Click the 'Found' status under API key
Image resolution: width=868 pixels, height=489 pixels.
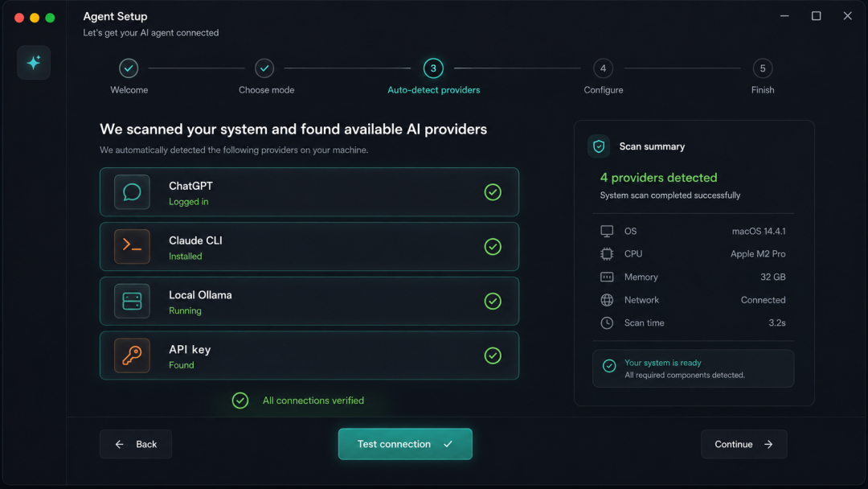(182, 365)
